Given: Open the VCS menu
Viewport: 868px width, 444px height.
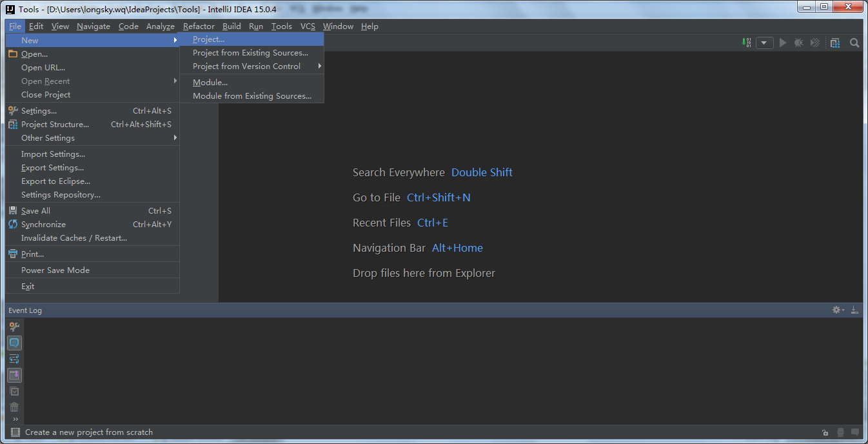Looking at the screenshot, I should (x=308, y=26).
